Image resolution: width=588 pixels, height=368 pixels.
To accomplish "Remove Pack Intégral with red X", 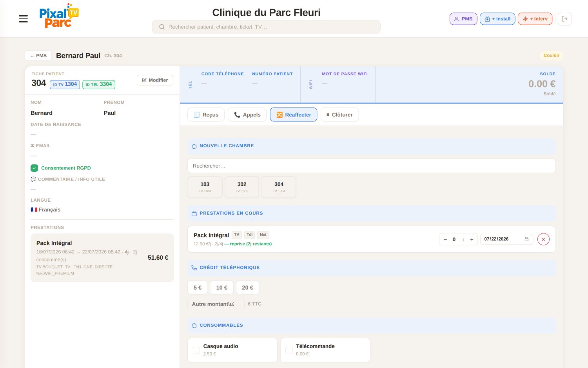I will 543,239.
